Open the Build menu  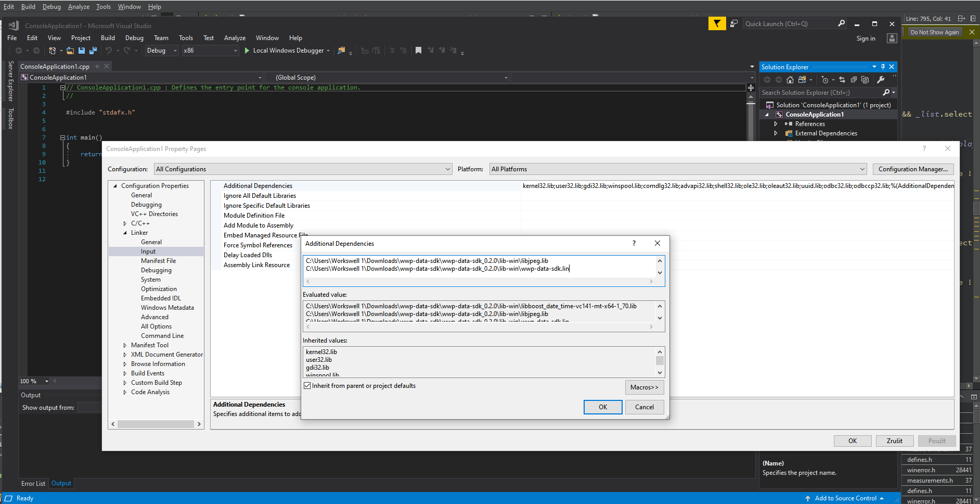point(108,38)
